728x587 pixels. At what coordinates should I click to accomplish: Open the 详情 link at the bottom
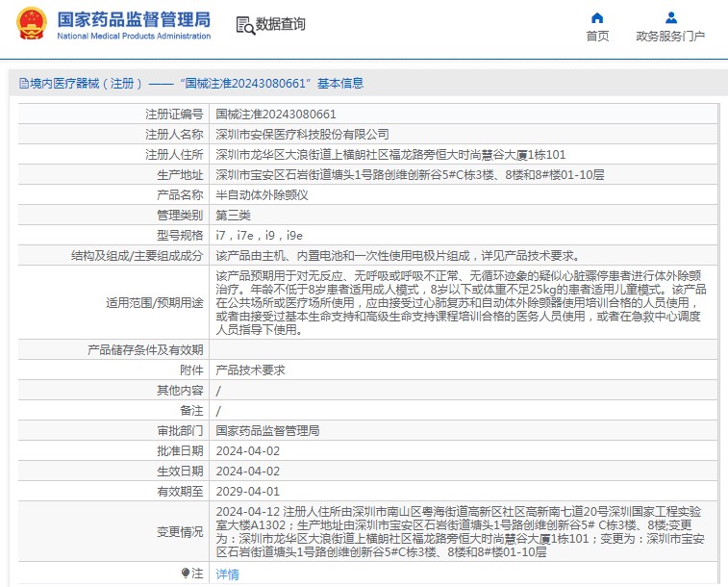(227, 574)
